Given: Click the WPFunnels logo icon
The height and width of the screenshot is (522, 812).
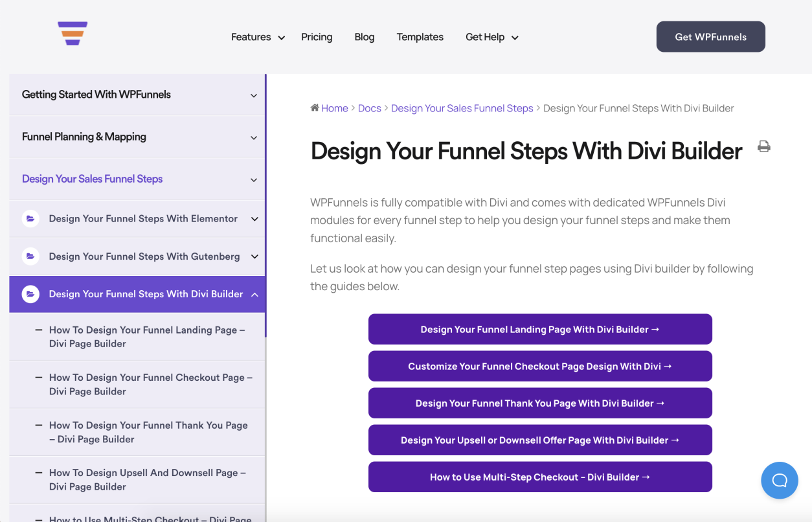Looking at the screenshot, I should click(x=72, y=33).
